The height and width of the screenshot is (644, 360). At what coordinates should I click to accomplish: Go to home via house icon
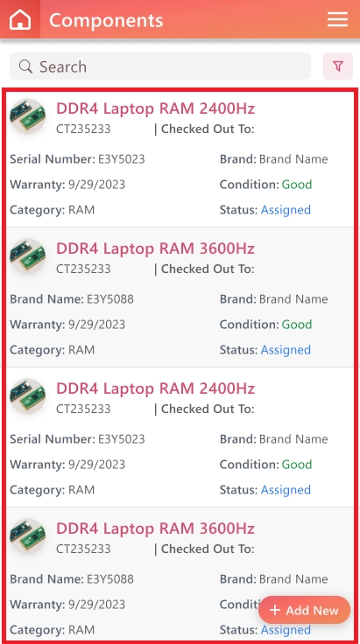coord(20,19)
